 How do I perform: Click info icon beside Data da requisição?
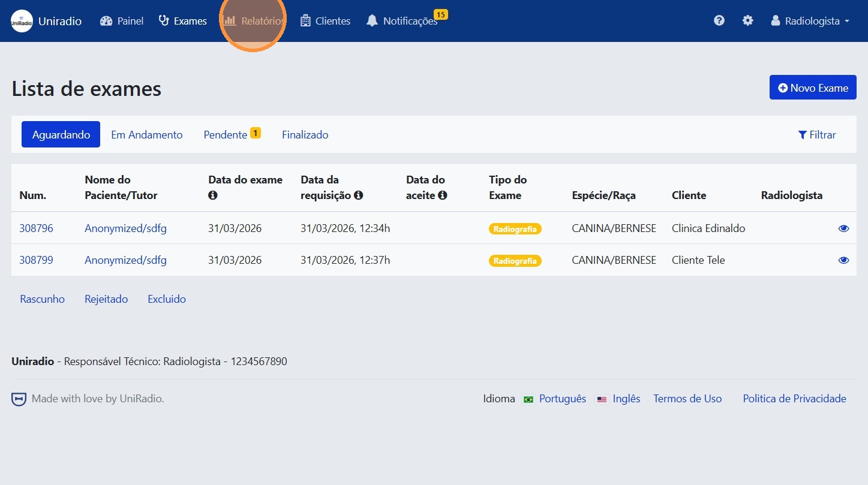click(x=359, y=195)
